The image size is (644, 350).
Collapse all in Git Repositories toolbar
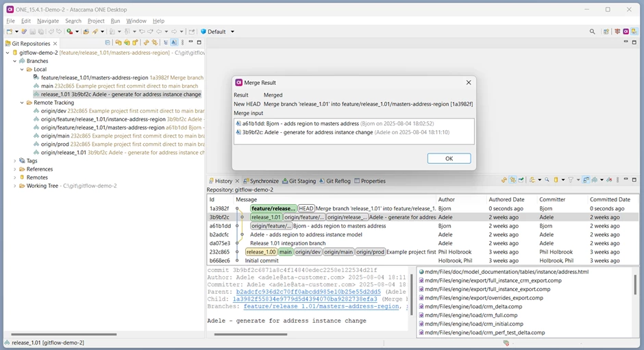tap(108, 42)
